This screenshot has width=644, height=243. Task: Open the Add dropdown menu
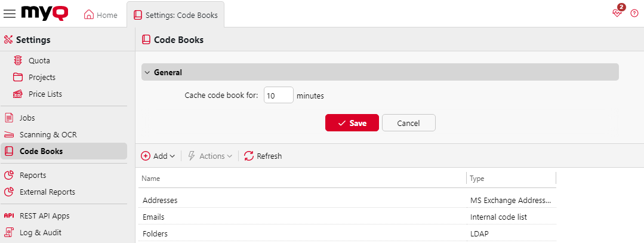coord(158,156)
